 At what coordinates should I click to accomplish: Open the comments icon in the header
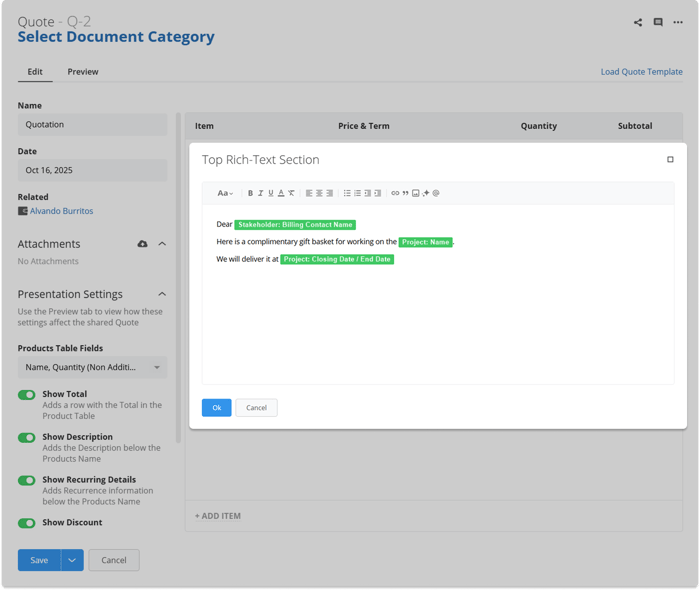click(x=658, y=22)
